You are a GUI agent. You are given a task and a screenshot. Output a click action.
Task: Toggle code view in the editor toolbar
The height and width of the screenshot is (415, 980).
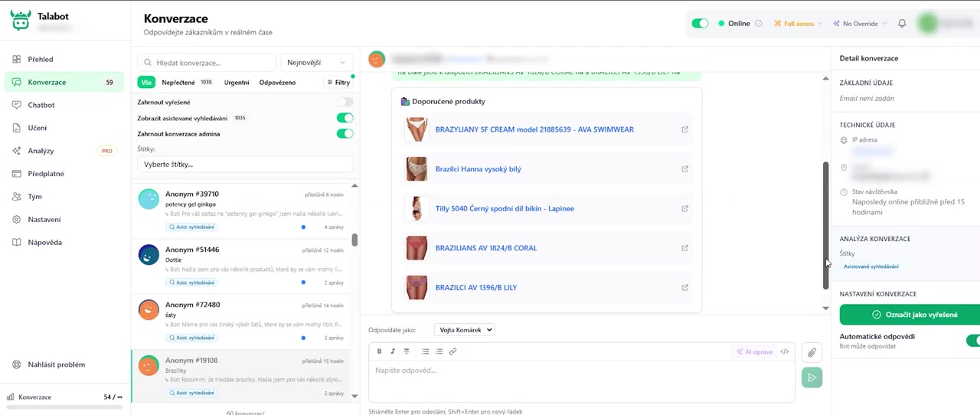(x=784, y=351)
